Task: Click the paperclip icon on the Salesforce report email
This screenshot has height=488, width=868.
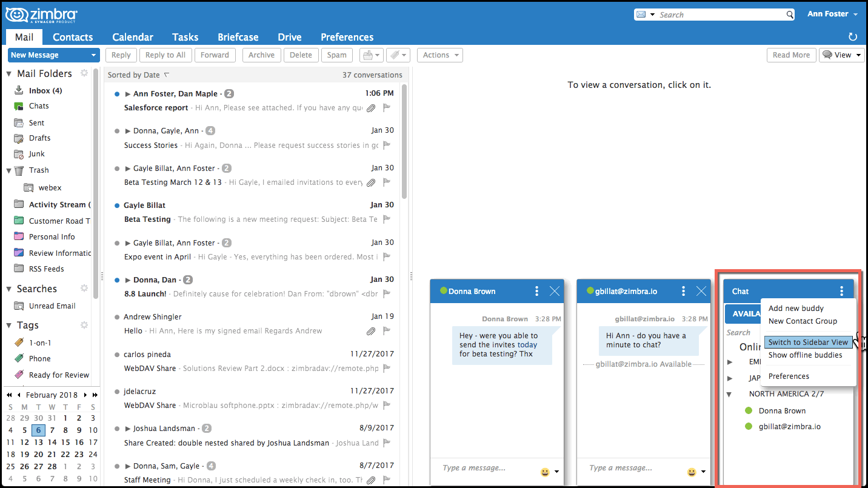Action: (371, 108)
